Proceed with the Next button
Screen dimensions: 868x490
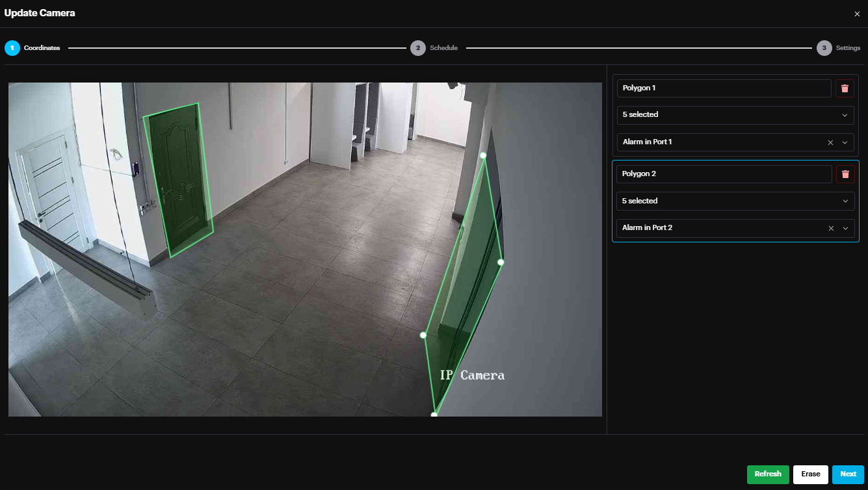(848, 474)
